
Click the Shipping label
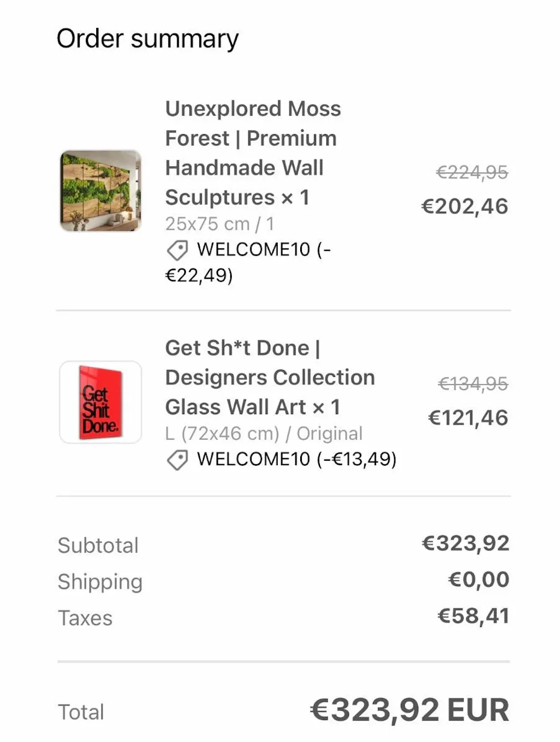100,582
